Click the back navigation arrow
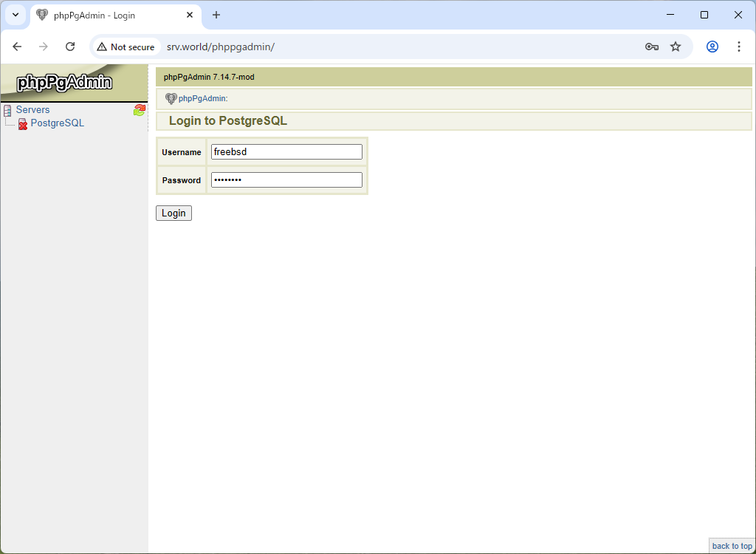Viewport: 756px width, 554px height. (17, 46)
